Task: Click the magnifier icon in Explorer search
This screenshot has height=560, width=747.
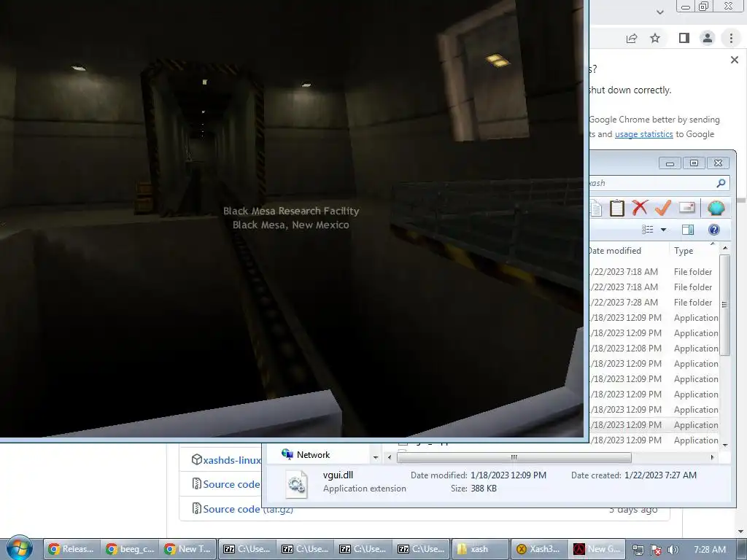Action: point(721,183)
